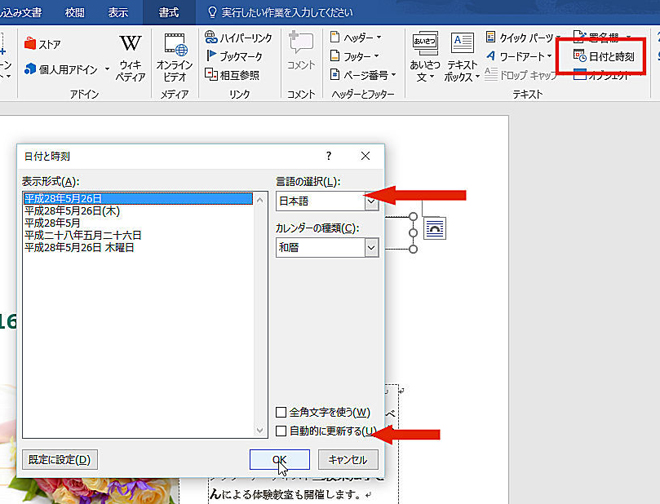Insert a hyperlink
This screenshot has width=660, height=504.
click(238, 38)
